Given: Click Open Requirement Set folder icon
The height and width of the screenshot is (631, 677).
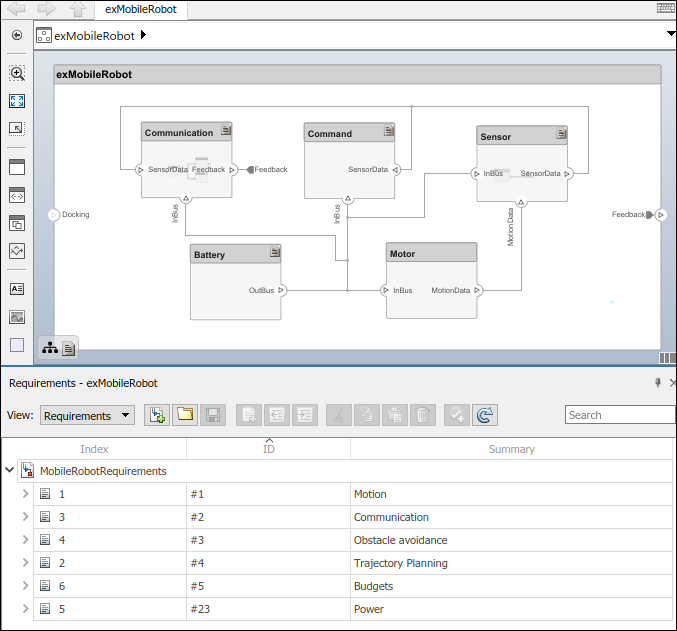Looking at the screenshot, I should tap(184, 415).
